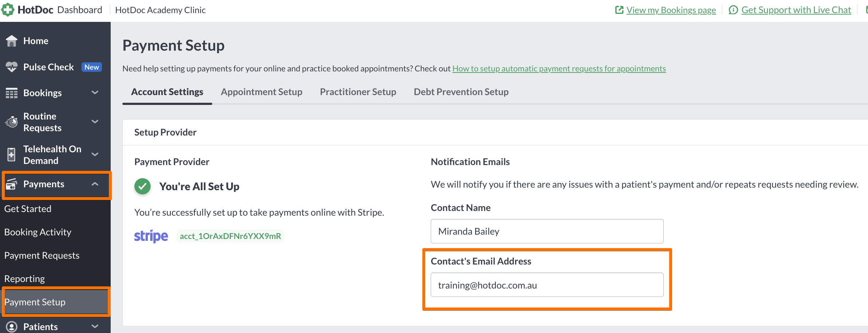868x333 pixels.
Task: Expand the Telehealth On Demand chevron
Action: [95, 154]
